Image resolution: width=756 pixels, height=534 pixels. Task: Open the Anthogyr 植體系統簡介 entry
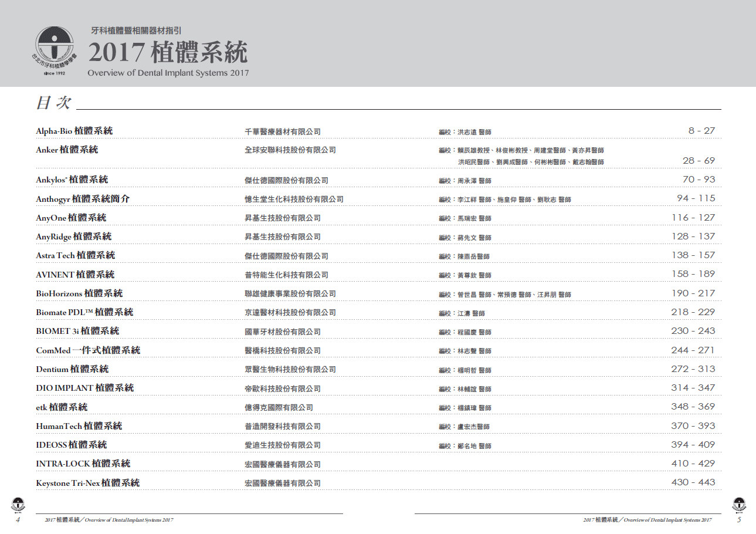(83, 199)
